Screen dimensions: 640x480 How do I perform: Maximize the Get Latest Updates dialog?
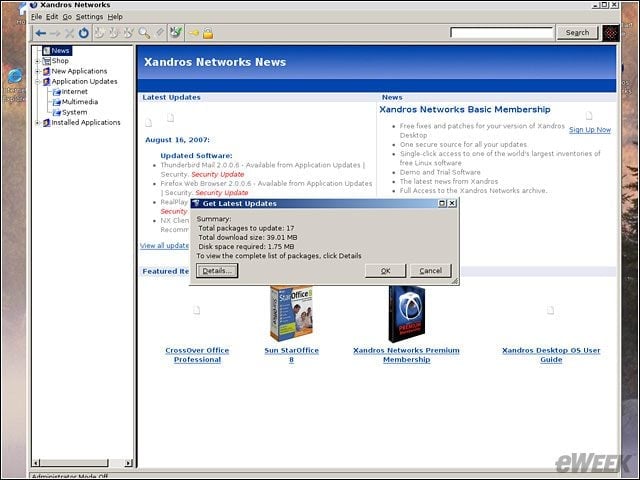click(442, 203)
